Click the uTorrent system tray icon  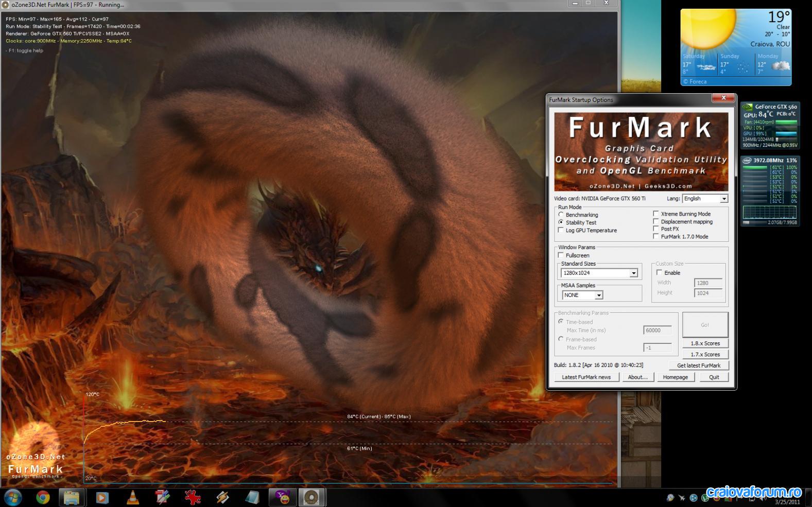[x=705, y=498]
